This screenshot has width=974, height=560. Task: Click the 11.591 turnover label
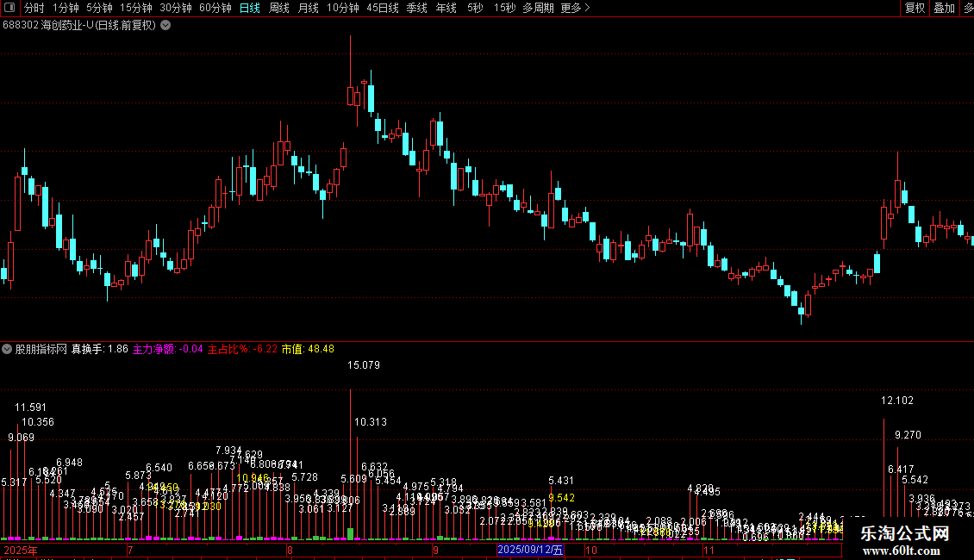tap(30, 408)
